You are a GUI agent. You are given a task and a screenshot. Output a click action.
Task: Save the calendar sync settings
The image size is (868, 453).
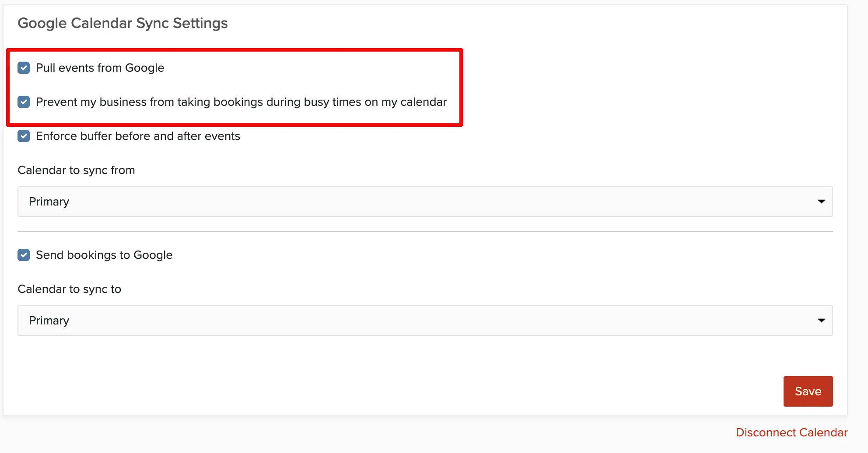808,391
